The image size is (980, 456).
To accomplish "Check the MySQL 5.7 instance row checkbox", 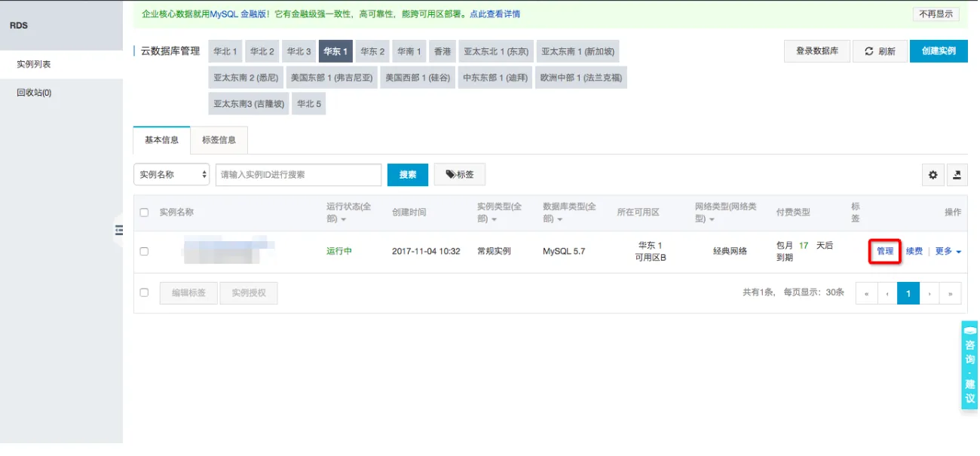I will tap(144, 251).
